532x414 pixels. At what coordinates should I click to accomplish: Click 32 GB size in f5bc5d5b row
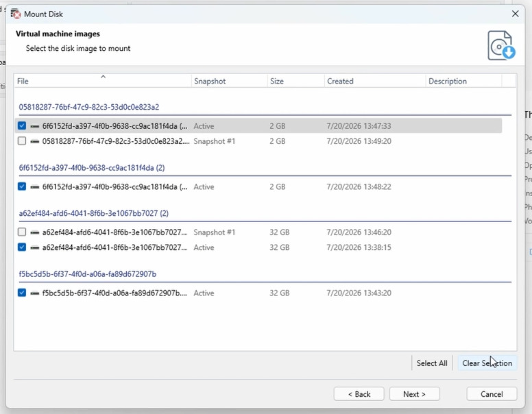click(x=280, y=293)
